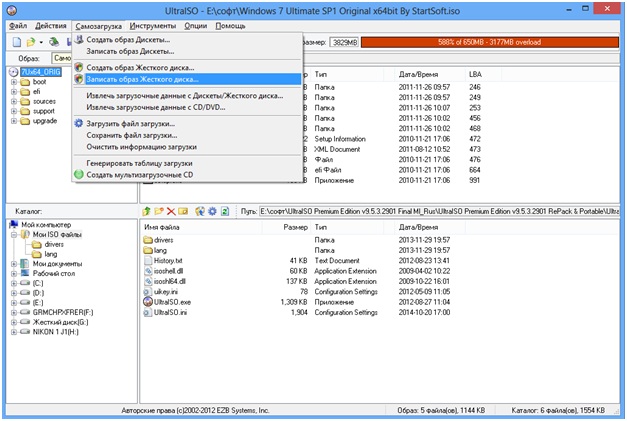Select GRMCHPXFRER(F:) drive in tree
Image resolution: width=627 pixels, height=421 pixels.
[63, 312]
